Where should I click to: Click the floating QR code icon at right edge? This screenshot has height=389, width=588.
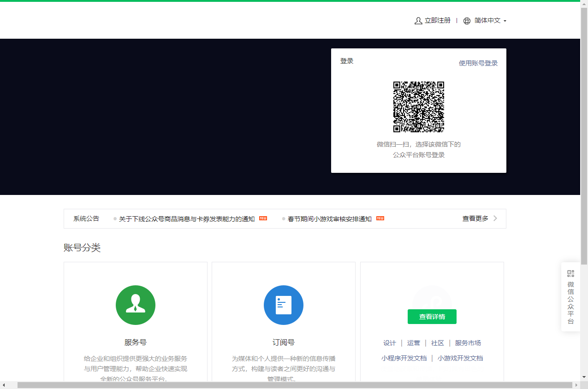tap(571, 274)
